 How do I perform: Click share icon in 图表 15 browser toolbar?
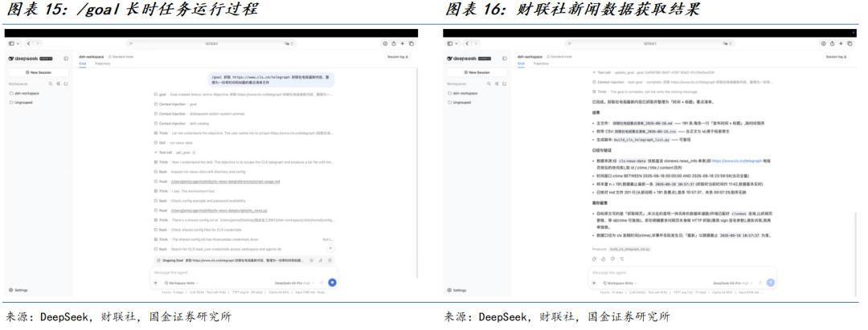[x=394, y=43]
